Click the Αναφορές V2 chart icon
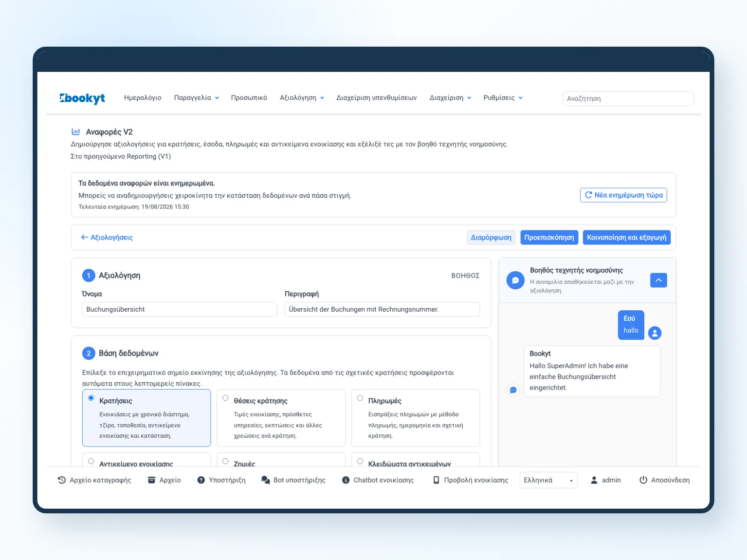The height and width of the screenshot is (560, 747). [76, 132]
